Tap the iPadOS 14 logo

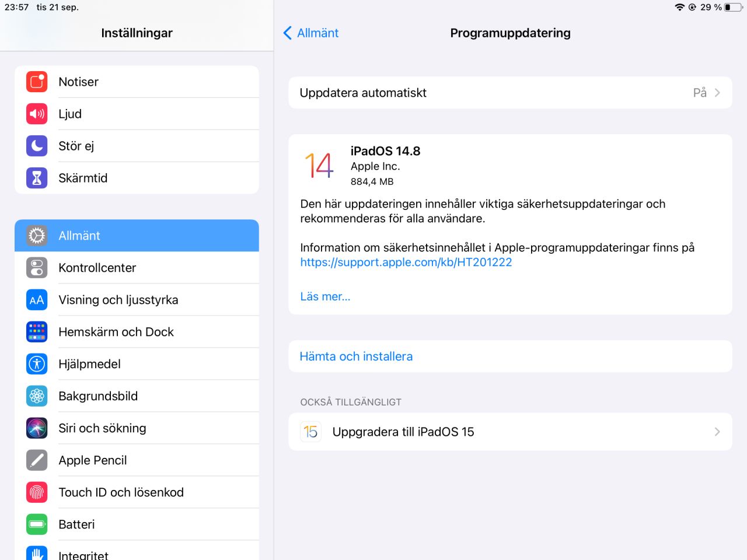click(319, 165)
